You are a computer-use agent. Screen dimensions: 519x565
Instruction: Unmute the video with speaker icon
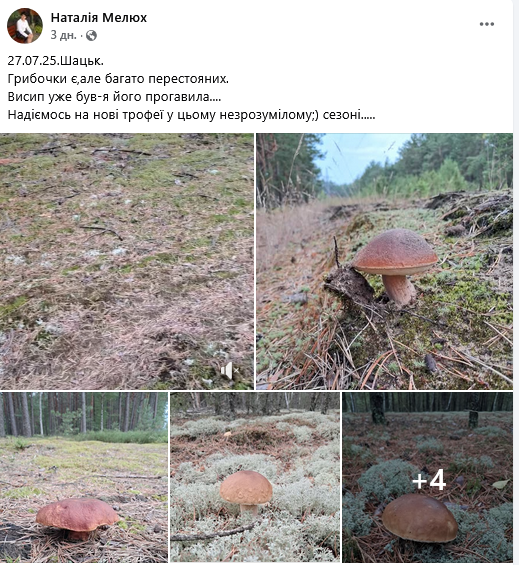click(x=229, y=370)
